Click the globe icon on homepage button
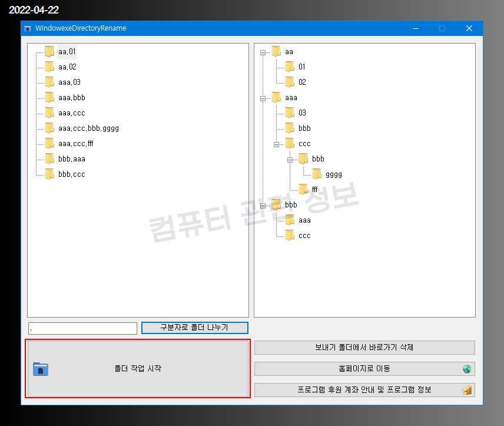The height and width of the screenshot is (426, 504). pos(467,369)
